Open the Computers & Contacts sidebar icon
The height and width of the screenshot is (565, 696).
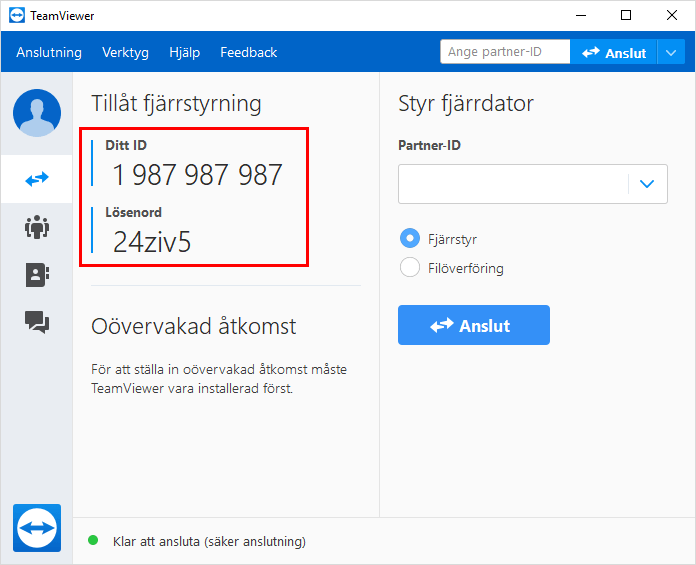click(37, 275)
